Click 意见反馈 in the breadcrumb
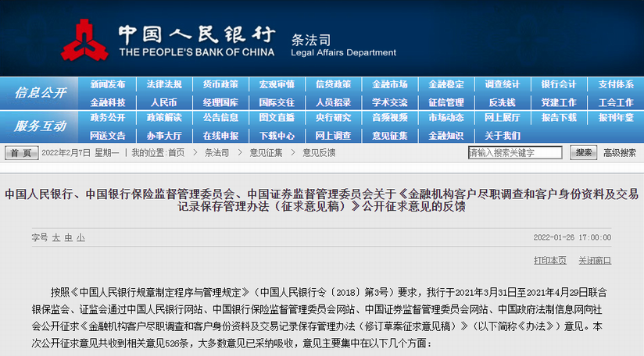644x356 pixels. coord(319,153)
